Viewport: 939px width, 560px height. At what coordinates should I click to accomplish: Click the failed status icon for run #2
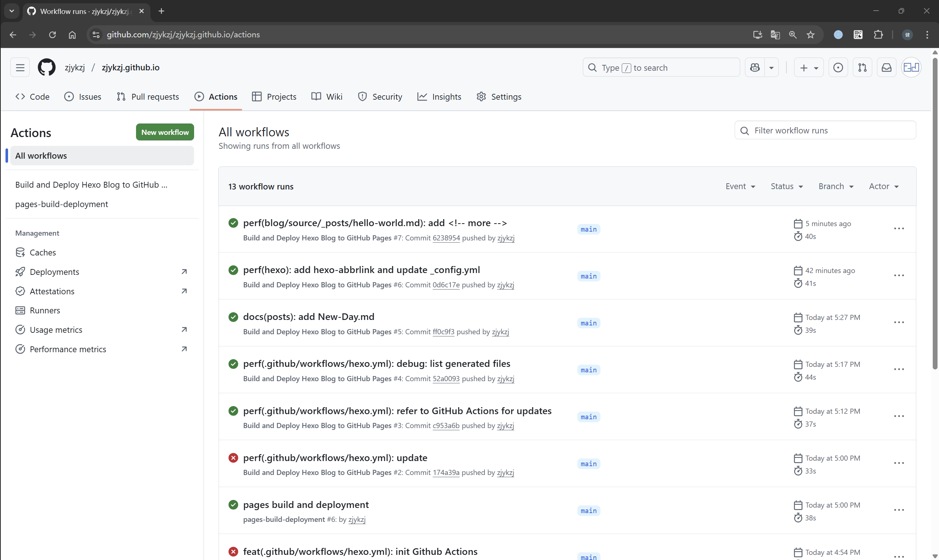tap(233, 458)
